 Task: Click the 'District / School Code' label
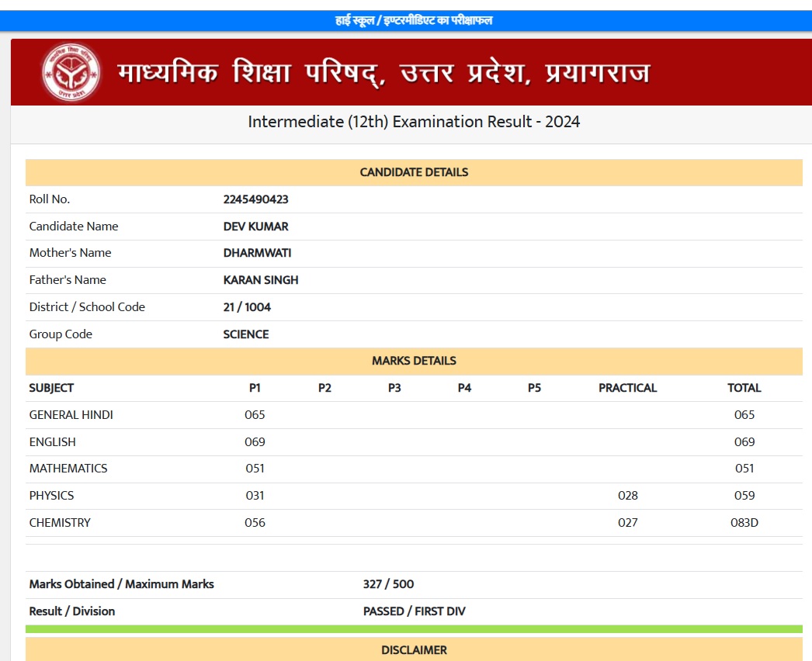pyautogui.click(x=87, y=307)
